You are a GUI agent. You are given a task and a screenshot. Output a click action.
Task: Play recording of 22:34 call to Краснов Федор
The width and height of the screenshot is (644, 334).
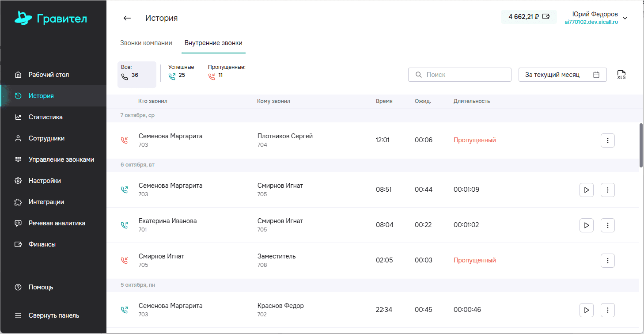(x=587, y=310)
